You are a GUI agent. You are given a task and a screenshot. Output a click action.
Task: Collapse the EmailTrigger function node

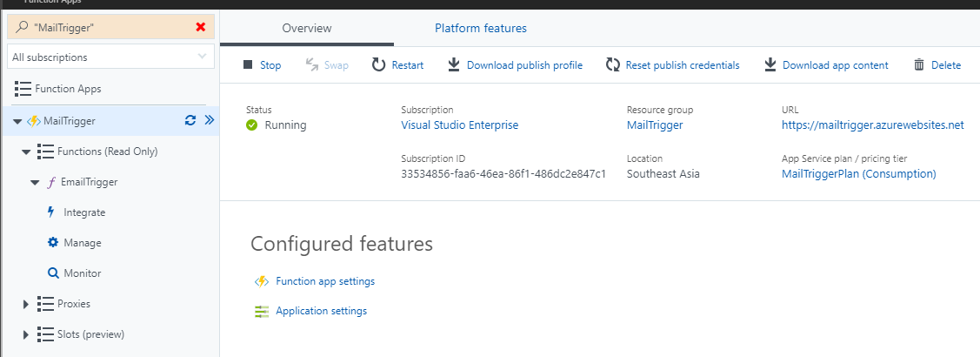(35, 183)
